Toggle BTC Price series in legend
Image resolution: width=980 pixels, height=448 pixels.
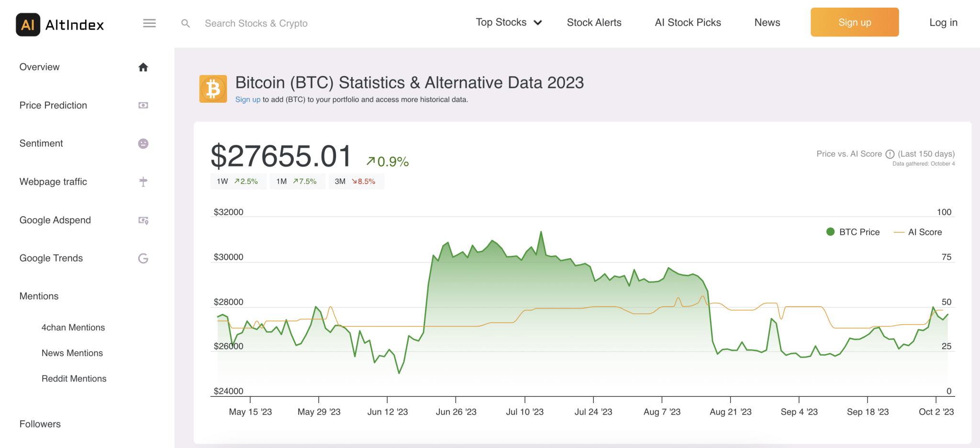(x=853, y=232)
